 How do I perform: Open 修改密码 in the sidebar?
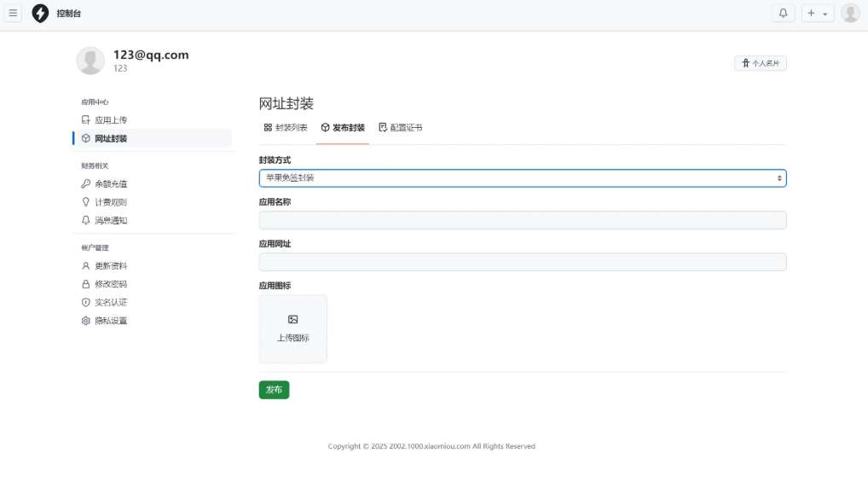(x=110, y=284)
